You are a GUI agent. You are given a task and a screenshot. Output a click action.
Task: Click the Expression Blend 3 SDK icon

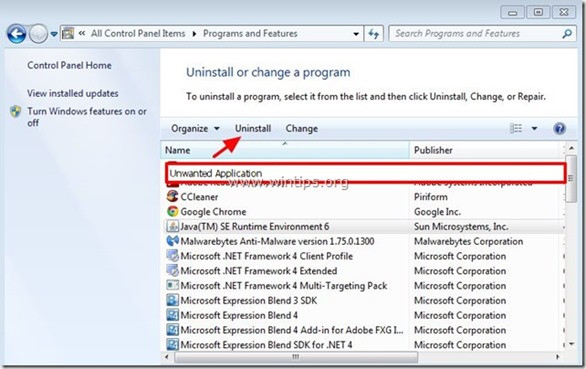172,300
